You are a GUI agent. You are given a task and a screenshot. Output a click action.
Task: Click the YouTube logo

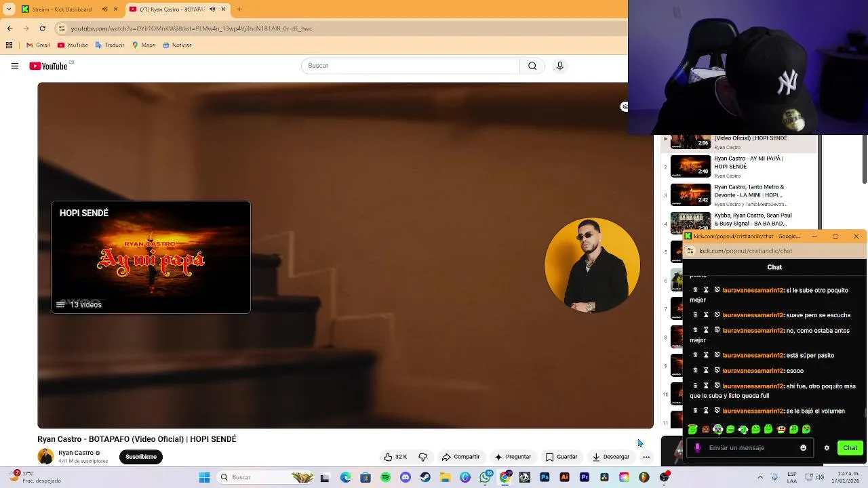point(48,66)
